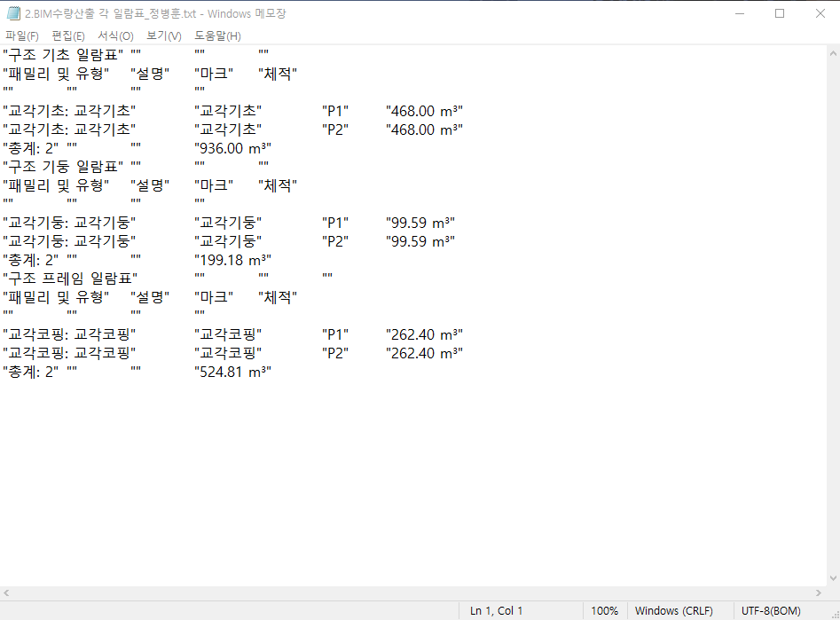Click the "UTF-8(BOM)" encoding status entry
The height and width of the screenshot is (620, 840).
pyautogui.click(x=771, y=611)
